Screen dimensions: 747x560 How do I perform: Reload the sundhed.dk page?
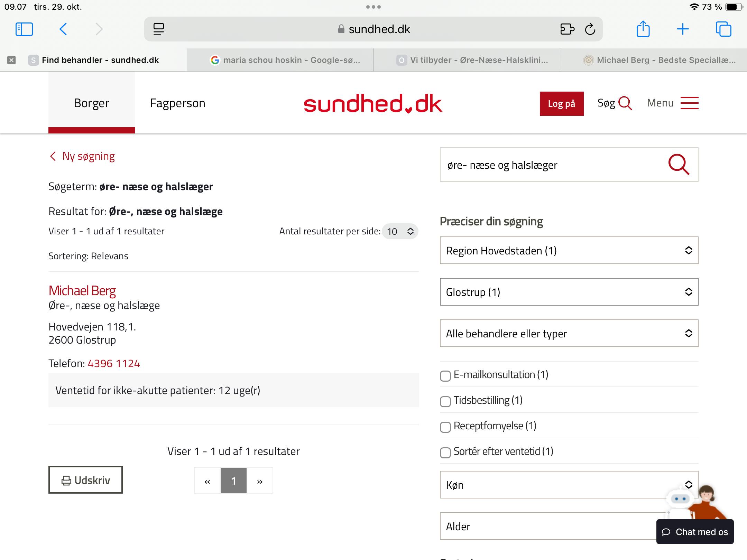coord(590,29)
